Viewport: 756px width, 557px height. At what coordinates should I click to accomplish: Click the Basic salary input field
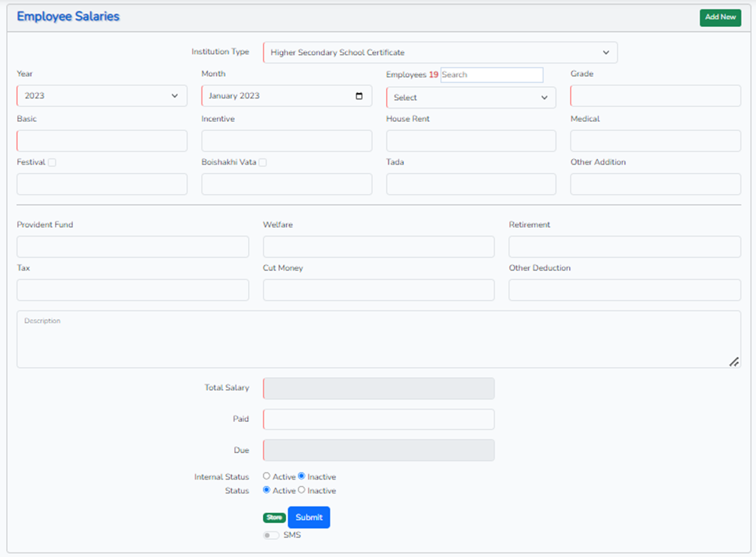coord(102,141)
